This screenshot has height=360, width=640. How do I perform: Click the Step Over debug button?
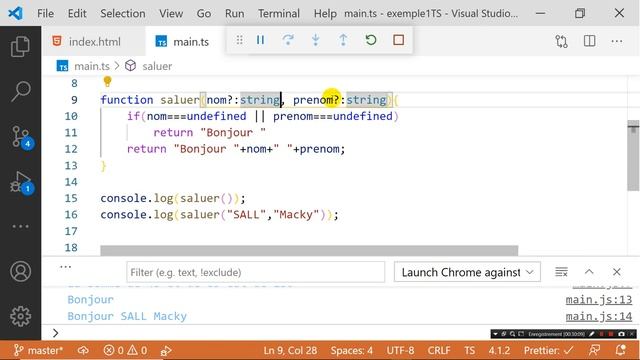[x=288, y=40]
